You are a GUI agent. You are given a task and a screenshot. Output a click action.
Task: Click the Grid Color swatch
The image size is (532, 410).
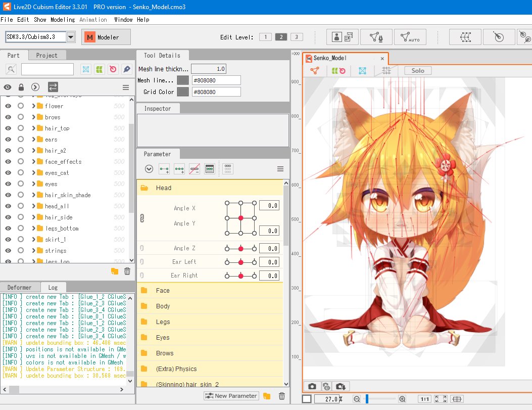183,92
